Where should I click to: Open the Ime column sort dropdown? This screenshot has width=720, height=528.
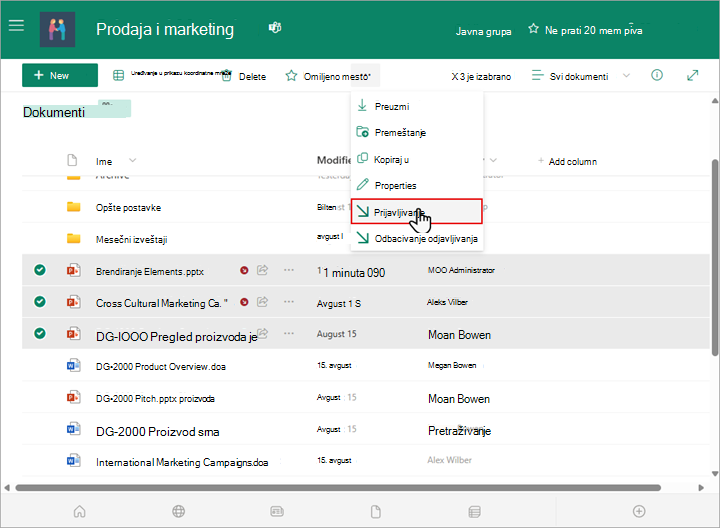click(x=133, y=160)
